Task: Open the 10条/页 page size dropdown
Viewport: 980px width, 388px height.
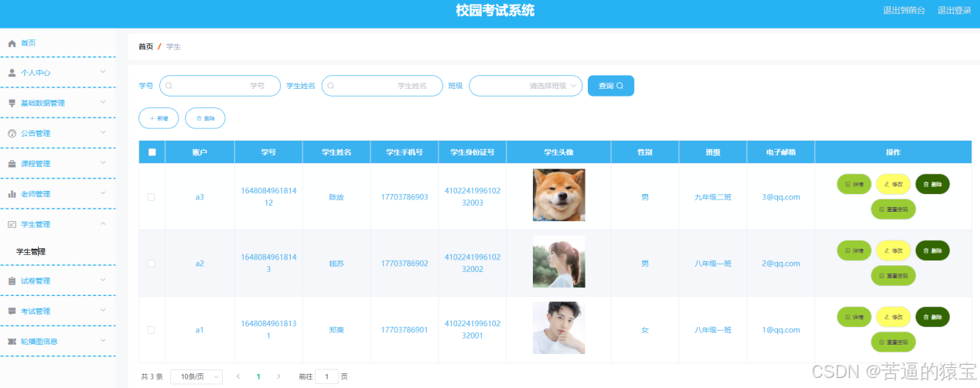Action: coord(196,376)
